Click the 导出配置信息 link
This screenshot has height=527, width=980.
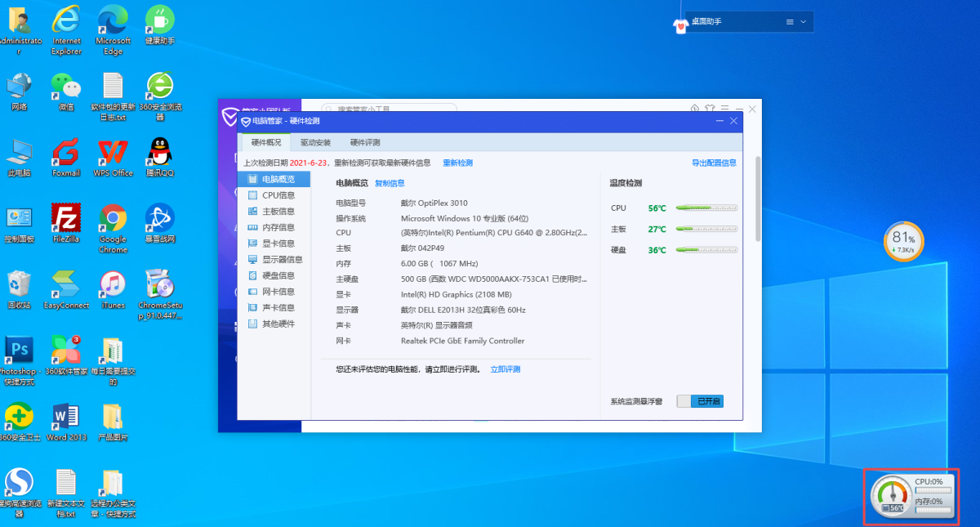click(x=714, y=163)
